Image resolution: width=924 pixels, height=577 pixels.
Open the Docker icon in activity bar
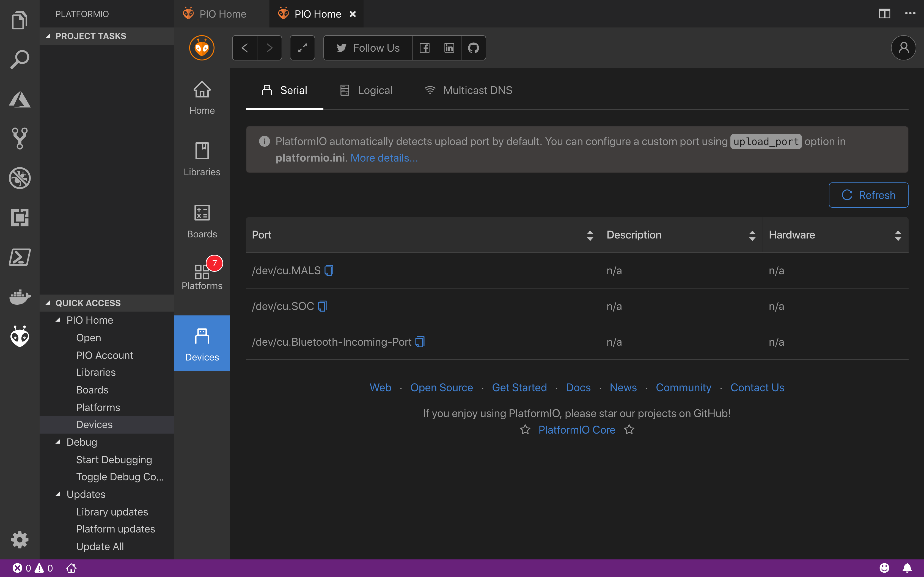(20, 296)
